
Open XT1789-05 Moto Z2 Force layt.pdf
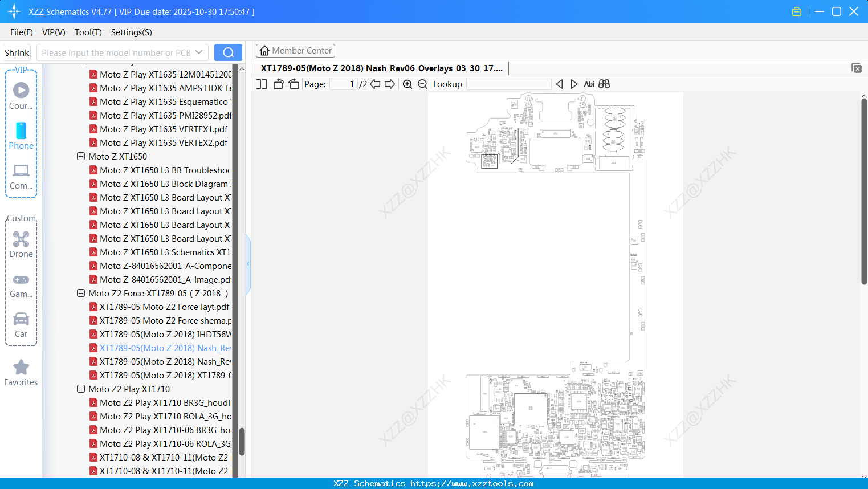164,307
